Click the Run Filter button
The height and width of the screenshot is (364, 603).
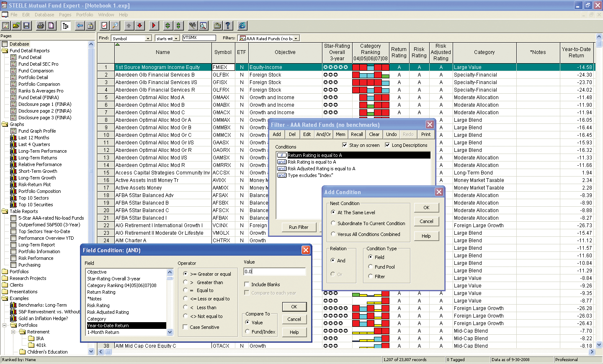(298, 227)
